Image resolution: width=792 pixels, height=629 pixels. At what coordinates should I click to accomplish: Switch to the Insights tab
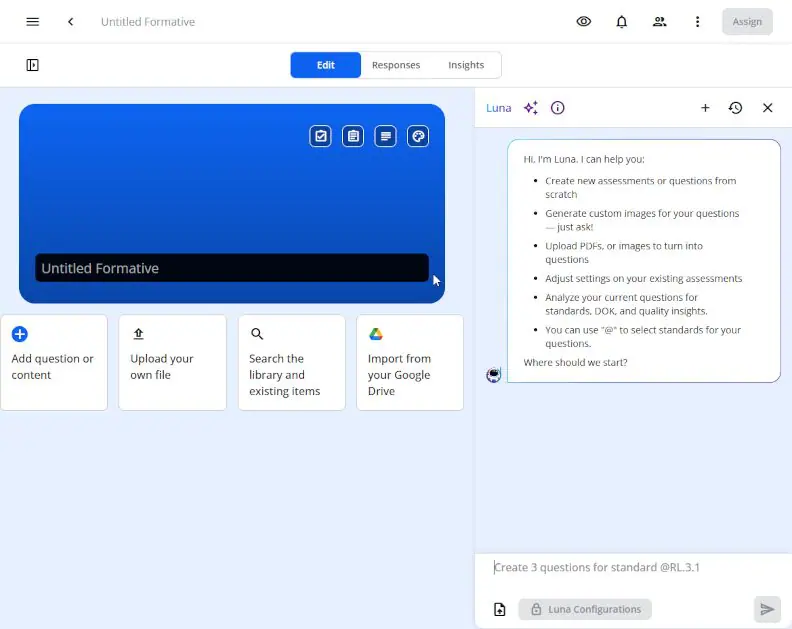tap(466, 65)
